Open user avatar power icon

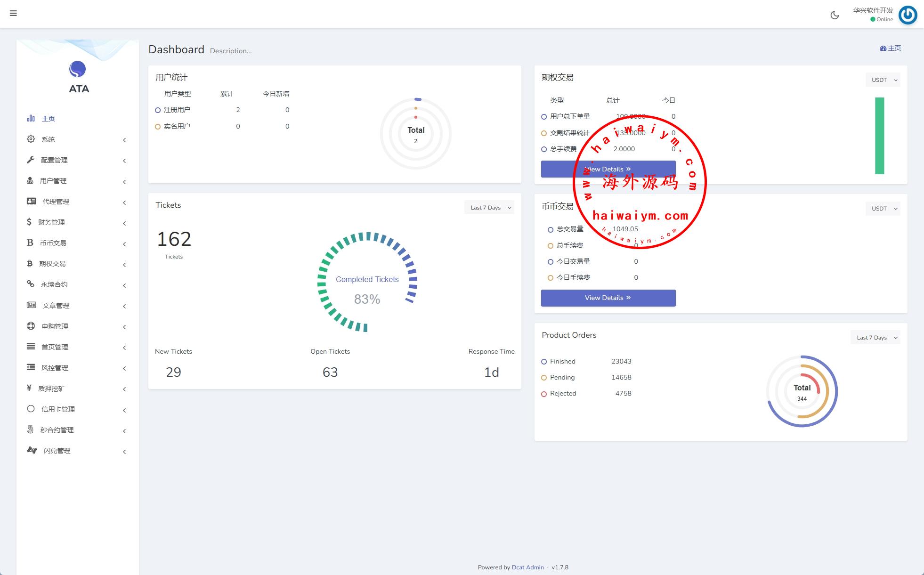[x=908, y=15]
